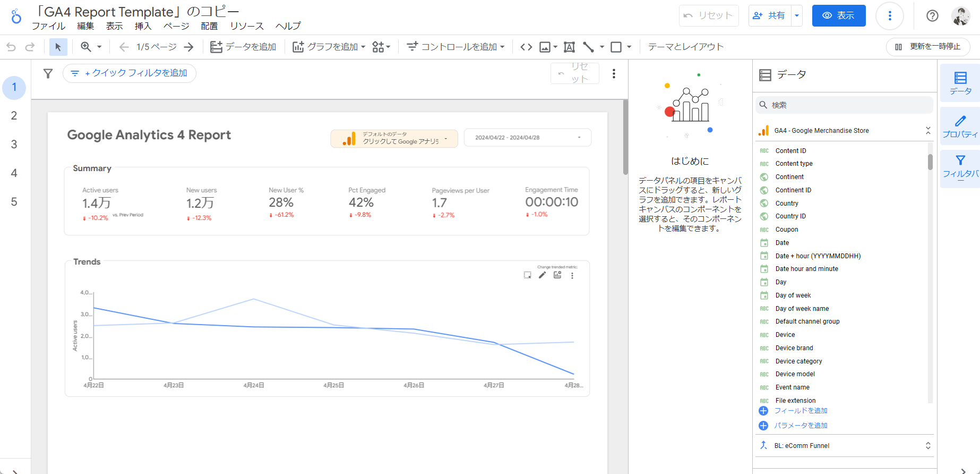Switch to the プロパティ tab
Screen dimensions: 980x474
960,127
